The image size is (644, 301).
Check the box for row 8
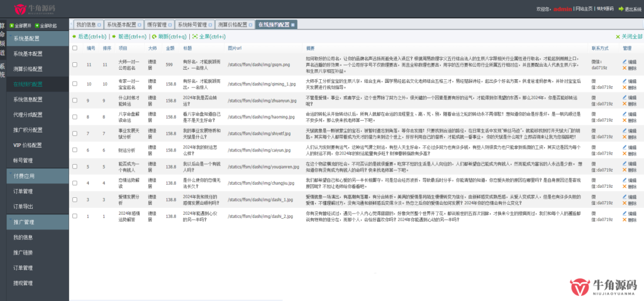(x=75, y=117)
